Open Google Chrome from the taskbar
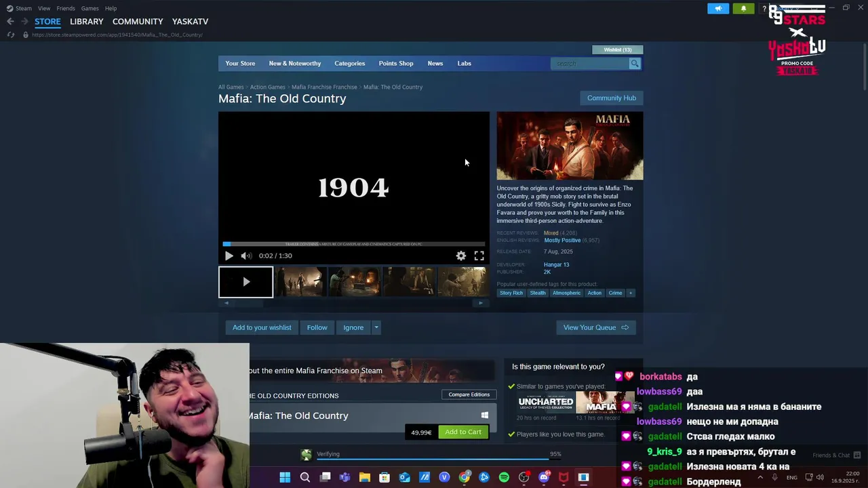Image resolution: width=868 pixels, height=488 pixels. [x=464, y=477]
